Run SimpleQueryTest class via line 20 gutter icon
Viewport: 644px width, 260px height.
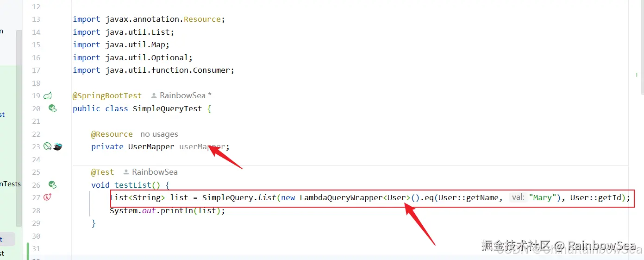pos(52,108)
